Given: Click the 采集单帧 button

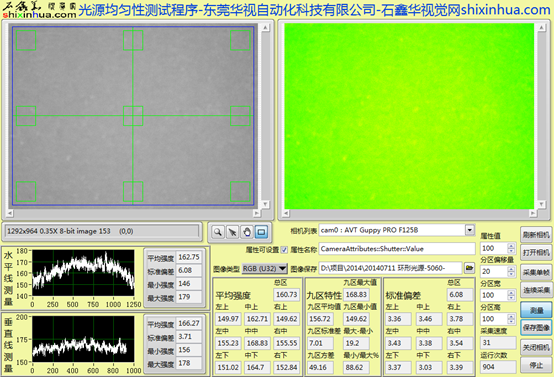Looking at the screenshot, I should pos(536,272).
